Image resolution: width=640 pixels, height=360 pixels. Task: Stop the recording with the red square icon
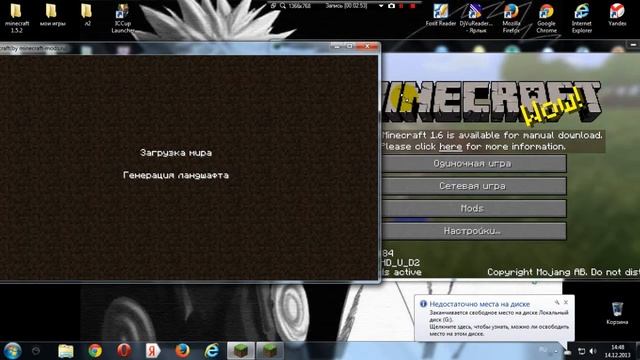pyautogui.click(x=413, y=6)
